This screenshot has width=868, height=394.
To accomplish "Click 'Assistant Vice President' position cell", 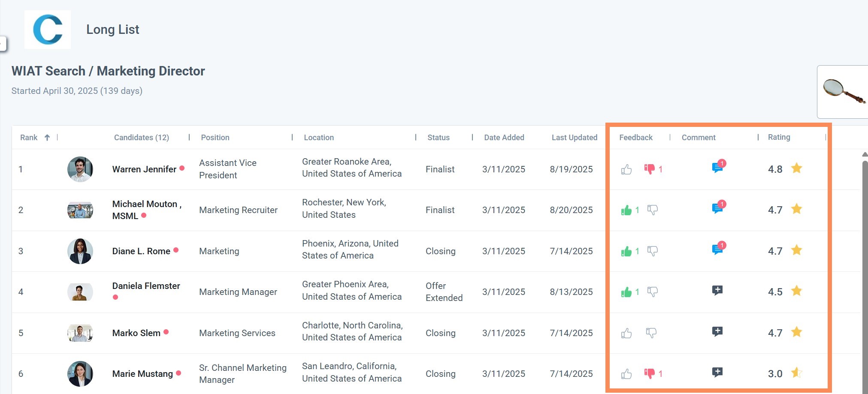I will 228,169.
